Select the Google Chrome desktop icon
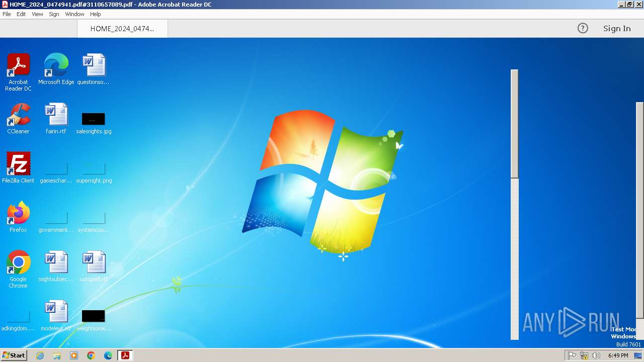 pyautogui.click(x=18, y=269)
